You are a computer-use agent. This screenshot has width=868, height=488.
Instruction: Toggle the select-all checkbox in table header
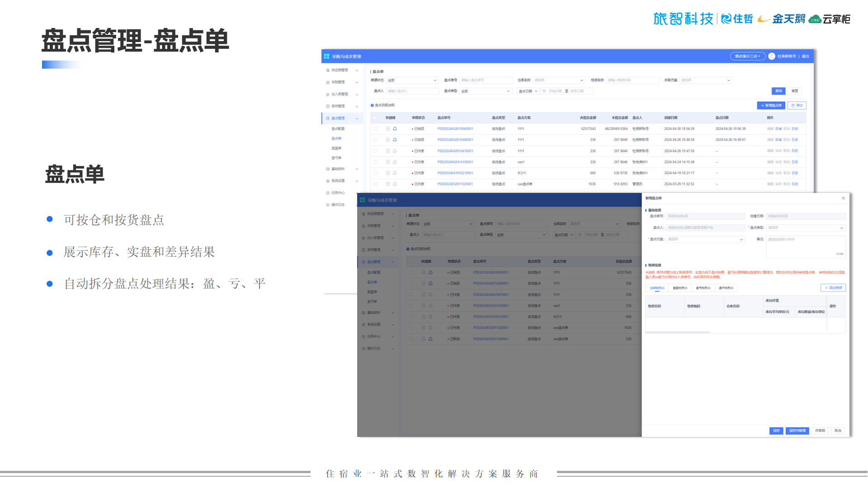pos(375,118)
